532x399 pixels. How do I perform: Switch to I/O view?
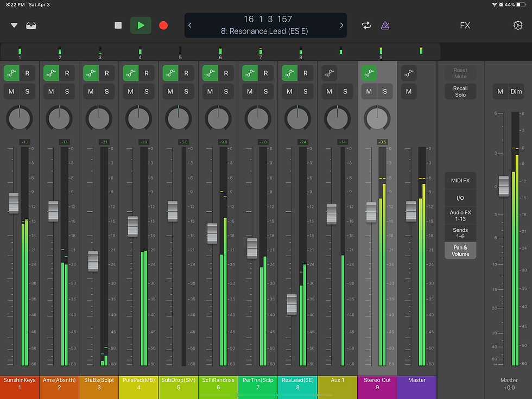coord(460,198)
